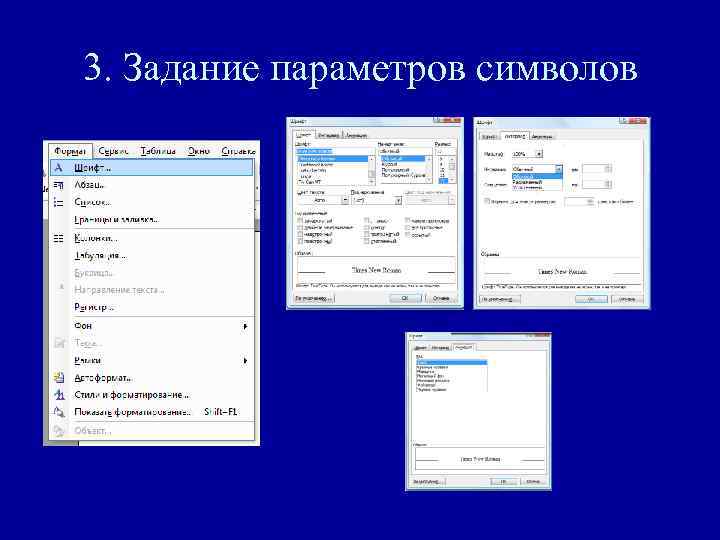Click Отмена in the left font dialog
The image size is (720, 540).
[441, 298]
